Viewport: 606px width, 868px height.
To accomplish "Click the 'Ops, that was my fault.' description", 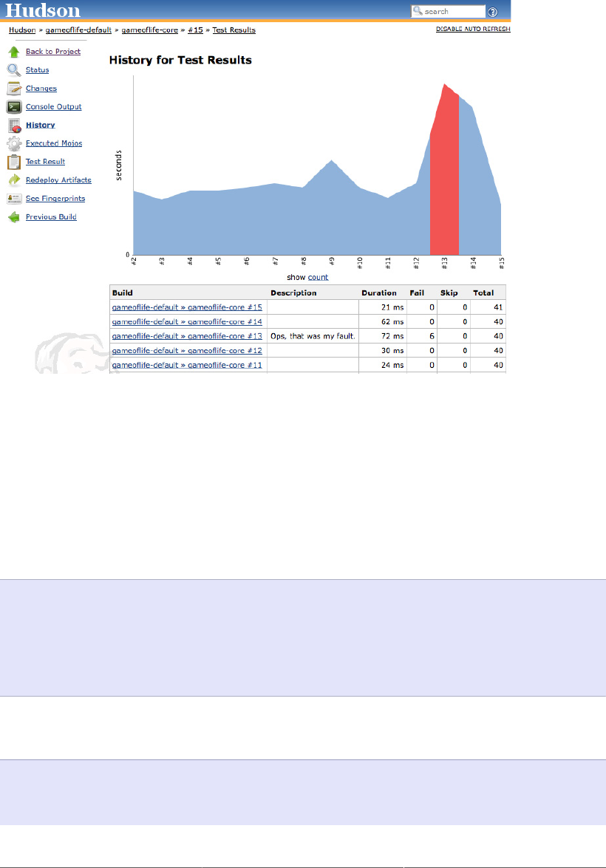I will tap(313, 336).
